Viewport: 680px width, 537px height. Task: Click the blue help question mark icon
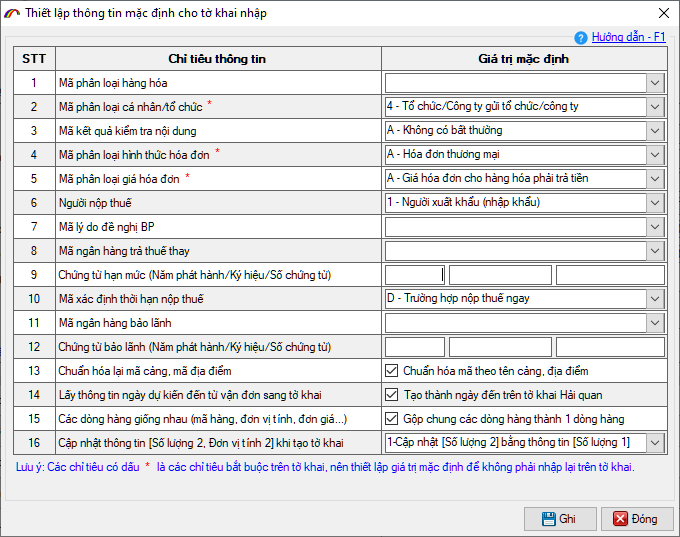[581, 37]
